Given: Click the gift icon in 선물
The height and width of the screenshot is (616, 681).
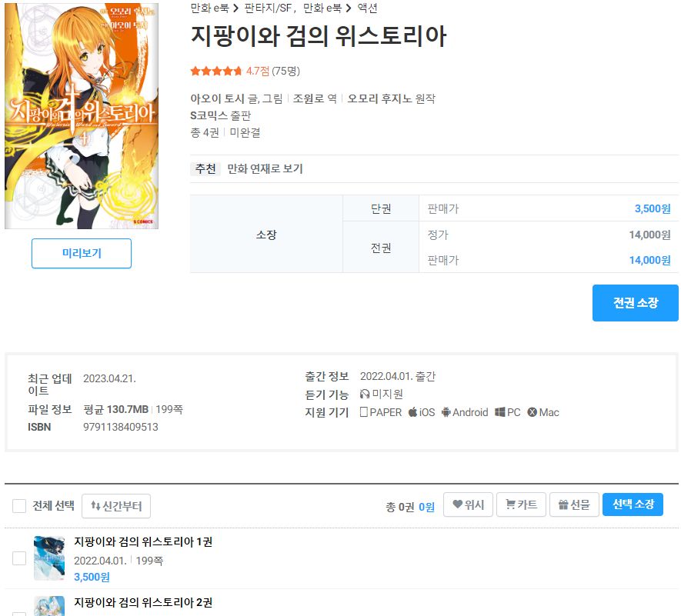Looking at the screenshot, I should tap(563, 504).
